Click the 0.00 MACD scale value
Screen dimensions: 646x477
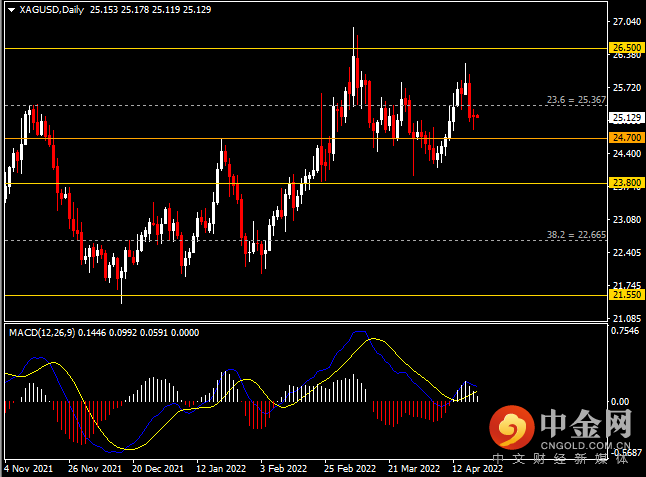(x=620, y=401)
